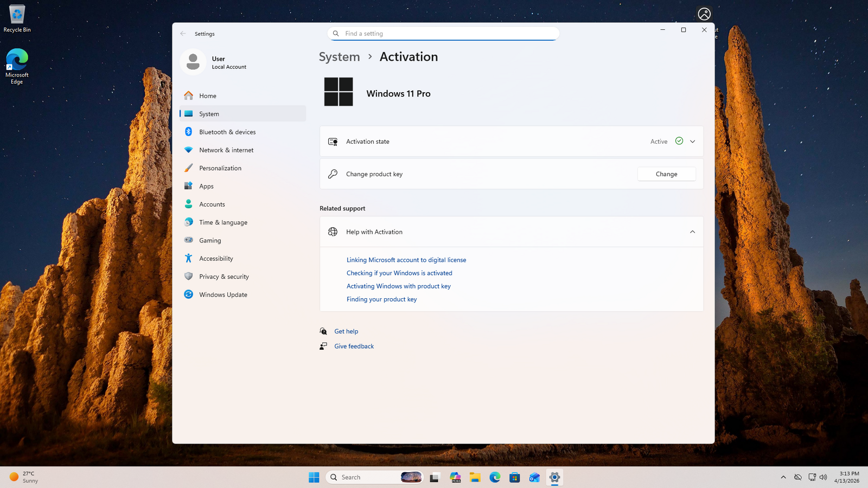
Task: Focus the Find a setting search box
Action: (x=445, y=34)
